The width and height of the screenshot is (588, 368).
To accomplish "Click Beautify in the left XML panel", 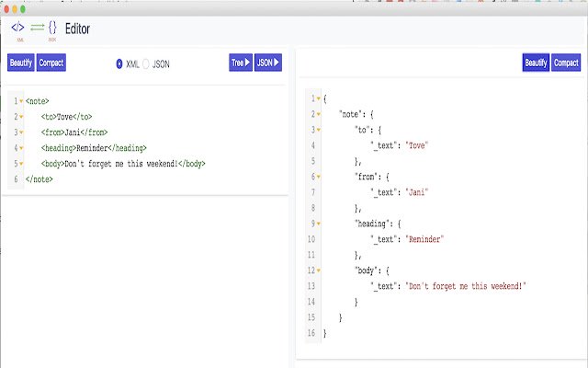I will [21, 63].
